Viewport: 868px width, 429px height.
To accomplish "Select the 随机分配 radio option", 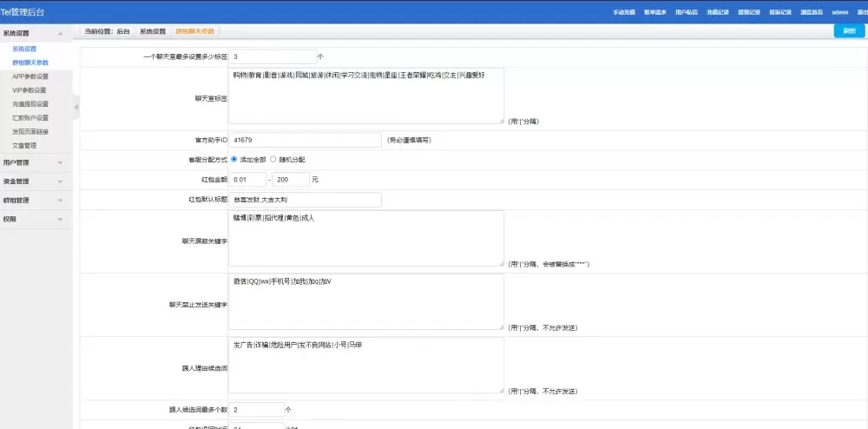I will pos(273,160).
